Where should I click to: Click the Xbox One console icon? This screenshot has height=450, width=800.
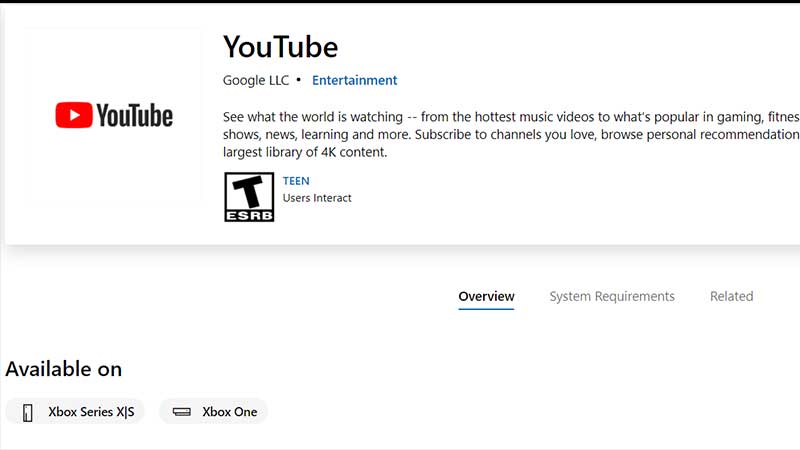tap(182, 412)
